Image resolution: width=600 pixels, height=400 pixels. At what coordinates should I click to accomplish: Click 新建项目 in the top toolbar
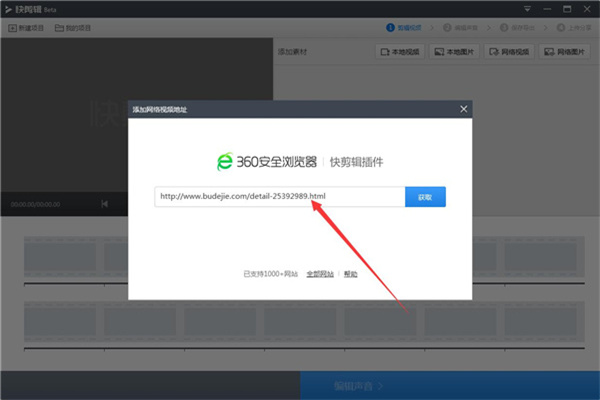coord(26,28)
